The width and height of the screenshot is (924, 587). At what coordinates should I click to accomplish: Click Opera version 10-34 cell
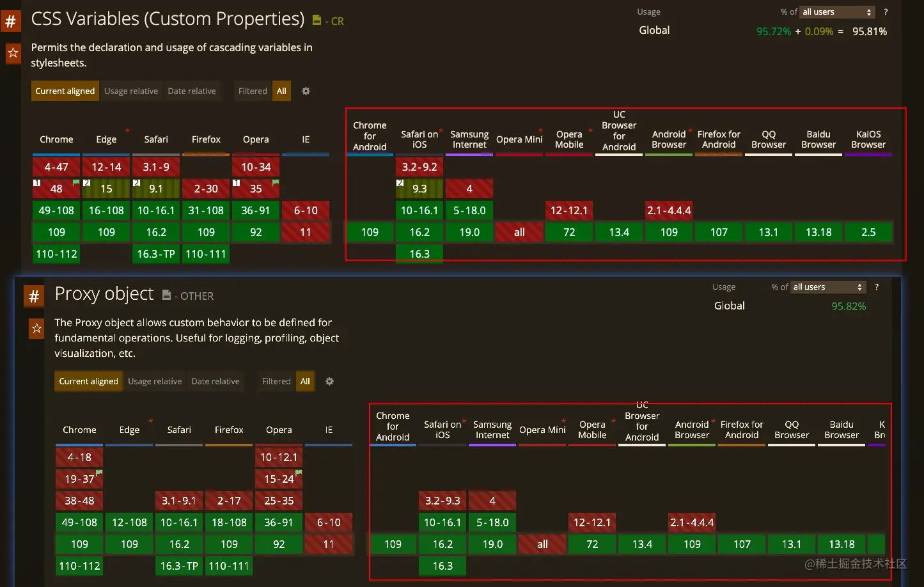pos(256,167)
